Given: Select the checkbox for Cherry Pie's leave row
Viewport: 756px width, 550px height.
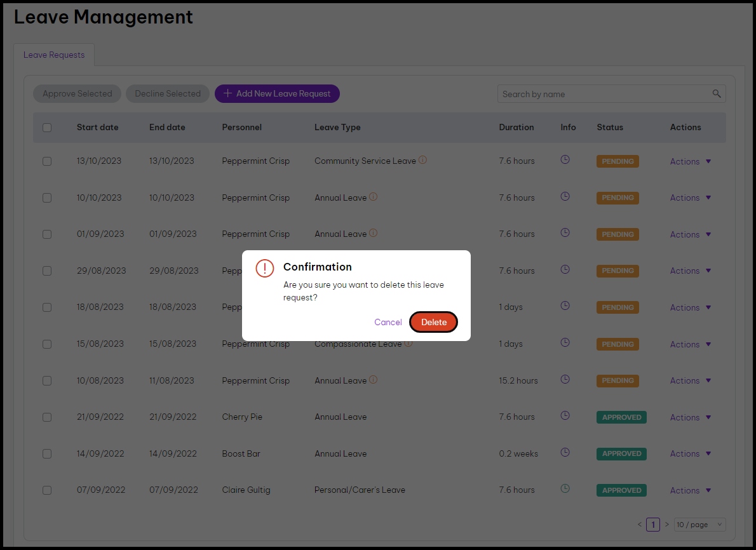Looking at the screenshot, I should (47, 417).
